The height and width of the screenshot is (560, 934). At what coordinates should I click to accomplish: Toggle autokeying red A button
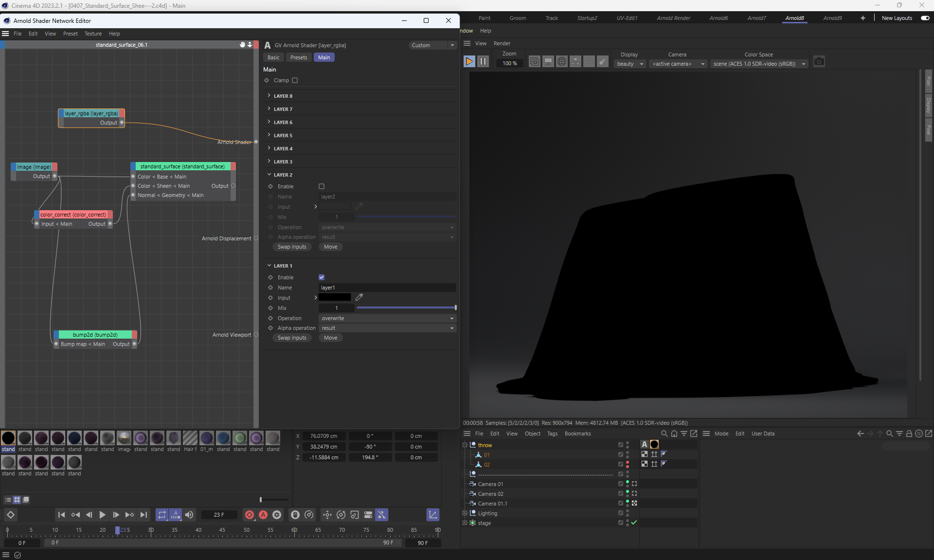(x=263, y=515)
